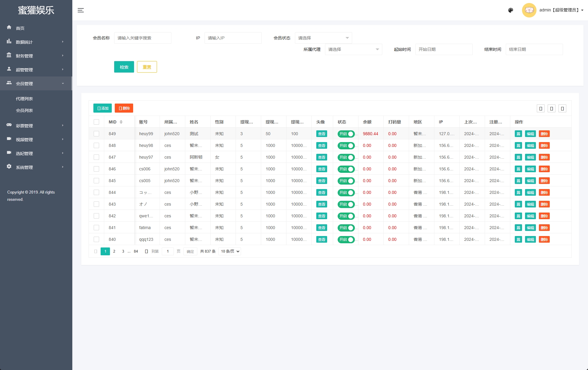Click the hamburger menu collapse icon
Viewport: 588px width, 370px height.
pos(81,10)
